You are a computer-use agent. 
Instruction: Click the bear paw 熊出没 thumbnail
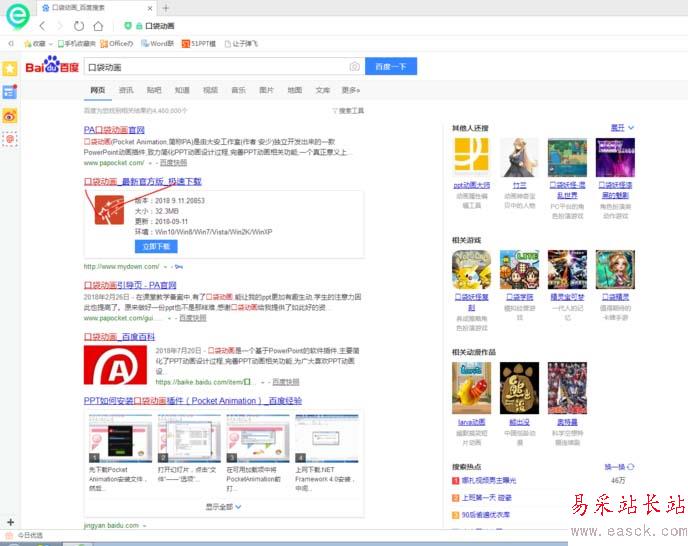tap(520, 388)
